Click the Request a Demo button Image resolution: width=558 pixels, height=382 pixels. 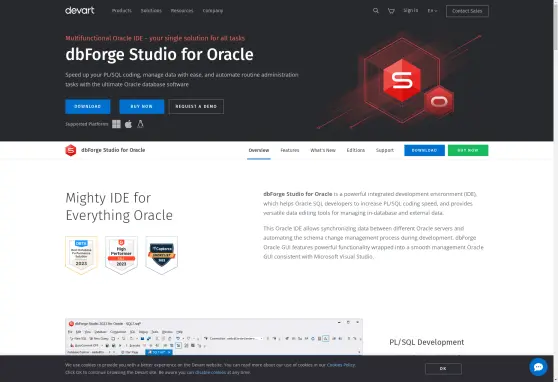coord(196,106)
